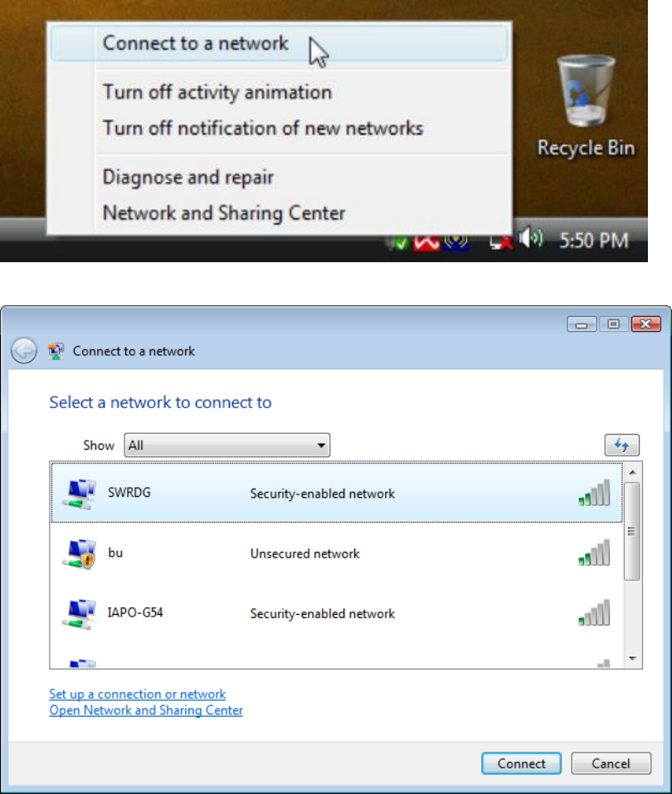Image resolution: width=672 pixels, height=794 pixels.
Task: Click the IAPO-G54 signal strength bars
Action: click(594, 613)
